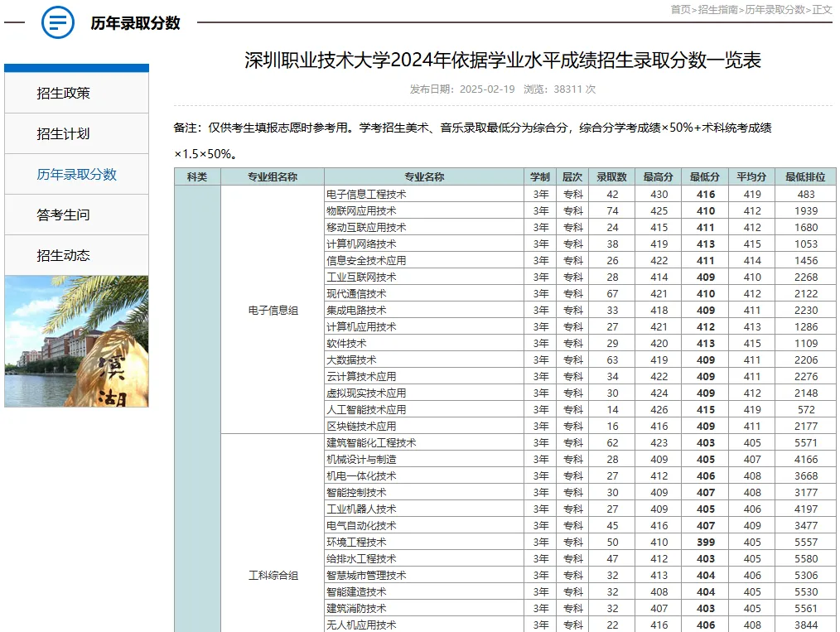Image resolution: width=840 pixels, height=632 pixels.
Task: Select the 智能控制技术 major name
Action: point(356,493)
